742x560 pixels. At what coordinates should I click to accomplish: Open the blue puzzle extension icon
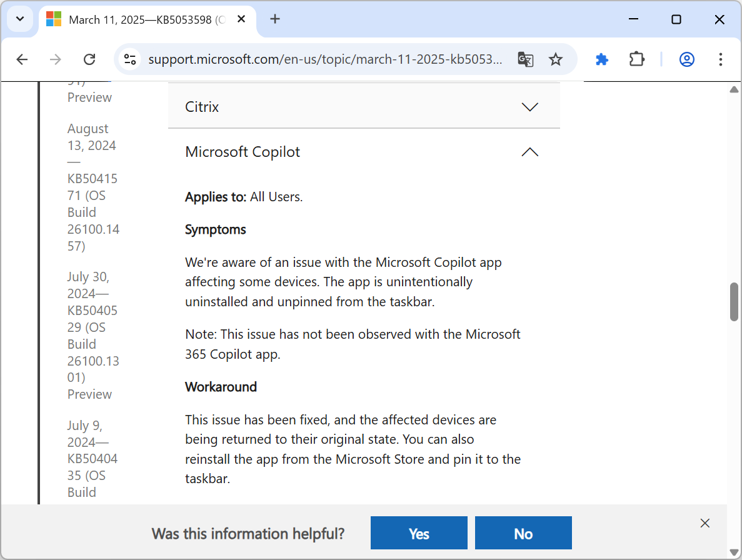(x=602, y=59)
